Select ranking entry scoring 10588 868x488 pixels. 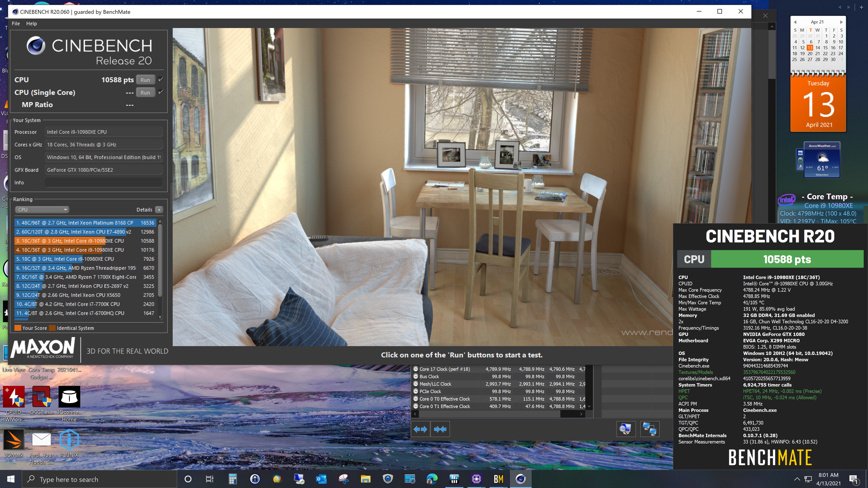click(x=85, y=241)
